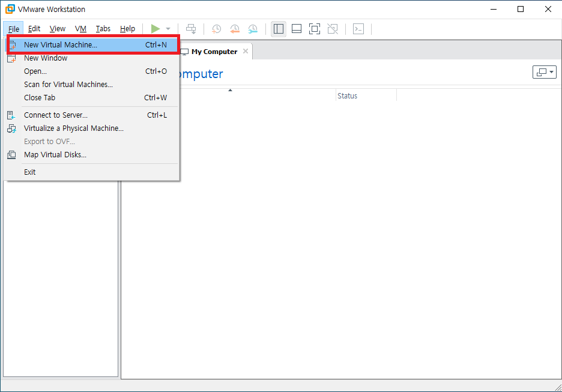Minimize the VMware Workstation window
The width and height of the screenshot is (562, 392).
click(x=494, y=9)
